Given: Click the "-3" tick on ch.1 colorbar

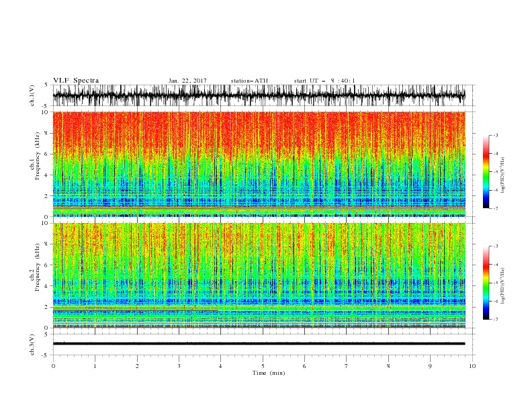Looking at the screenshot, I should pyautogui.click(x=496, y=135).
